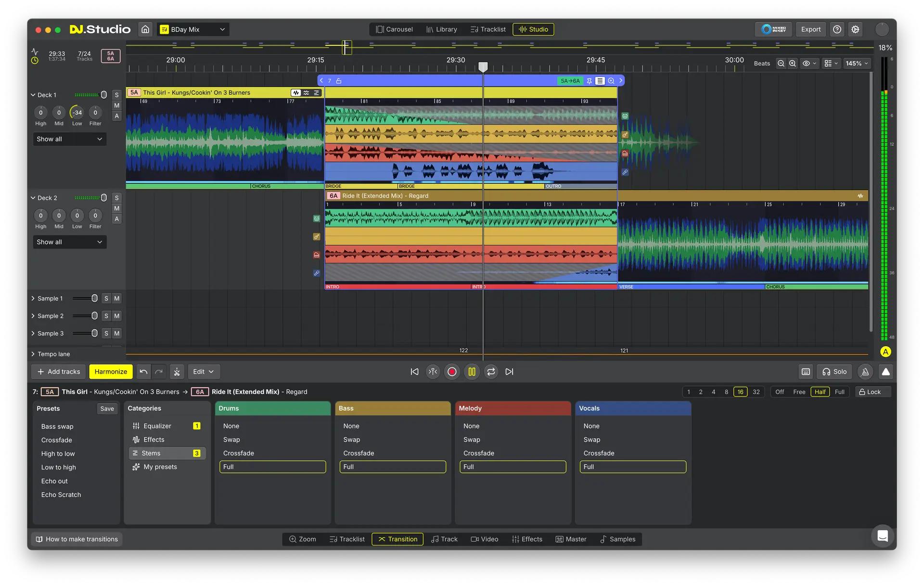The image size is (924, 586).
Task: Expand the Sample 2 track
Action: [33, 316]
